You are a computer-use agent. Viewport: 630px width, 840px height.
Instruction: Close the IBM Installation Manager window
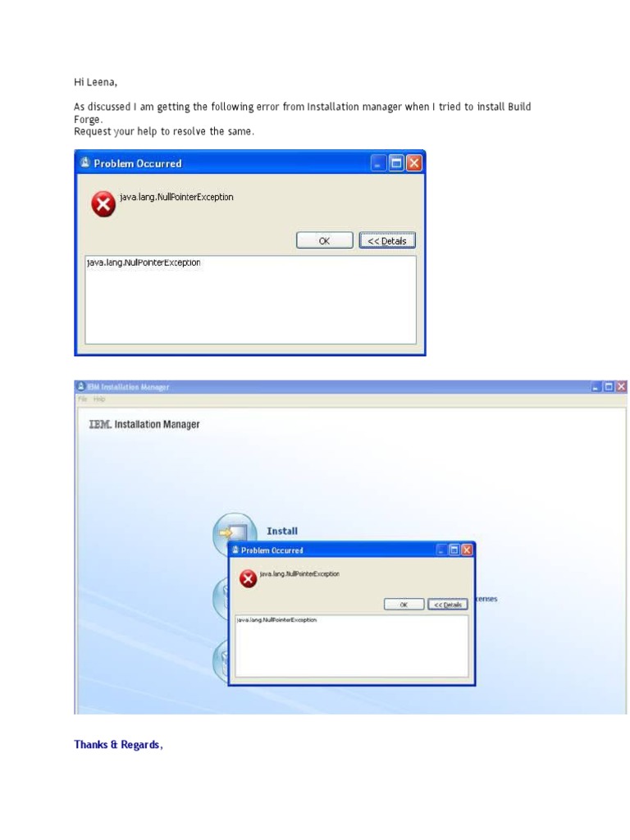coord(621,386)
